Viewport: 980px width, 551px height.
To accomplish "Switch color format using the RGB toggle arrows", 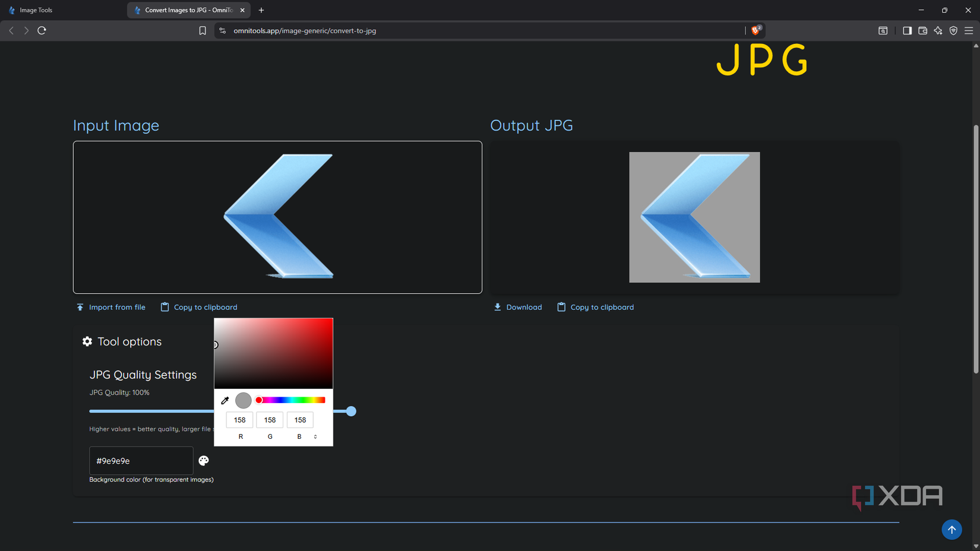I will pos(315,436).
